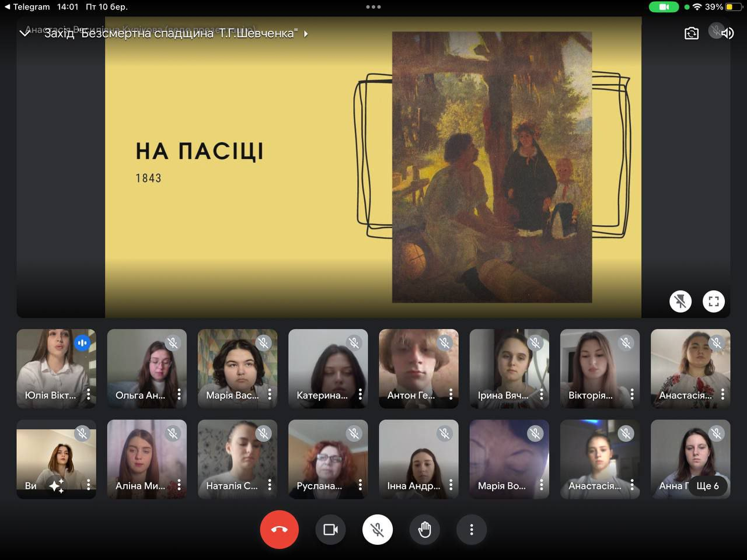Screen dimensions: 747x560
Task: Open more options three-dot menu at bottom
Action: pyautogui.click(x=472, y=530)
